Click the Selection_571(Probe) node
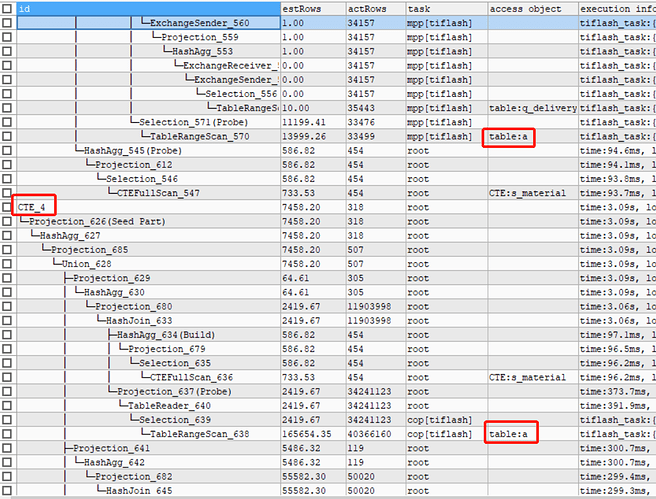 (x=193, y=122)
